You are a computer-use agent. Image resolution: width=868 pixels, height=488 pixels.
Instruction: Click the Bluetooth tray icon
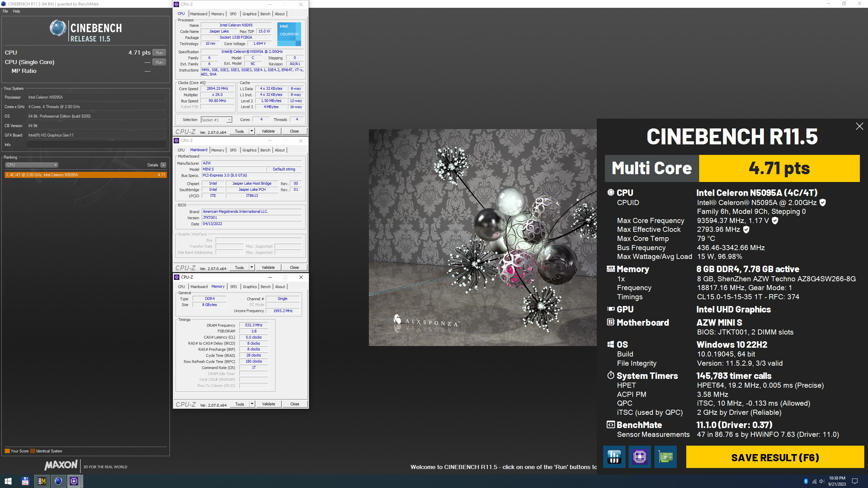point(806,481)
